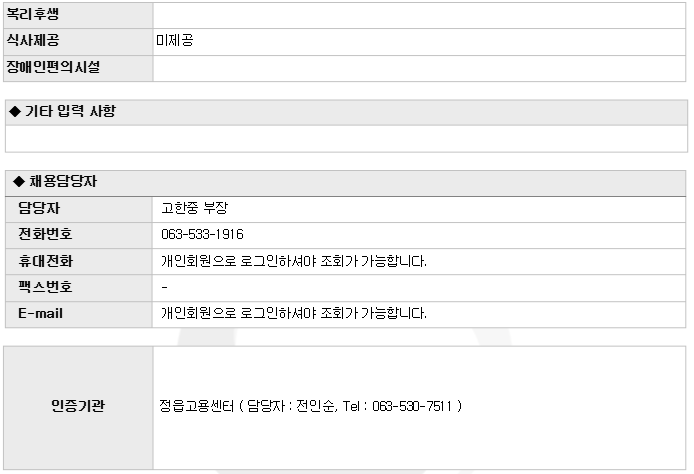
Task: Click the empty 복리후생 value cell
Action: pyautogui.click(x=420, y=15)
